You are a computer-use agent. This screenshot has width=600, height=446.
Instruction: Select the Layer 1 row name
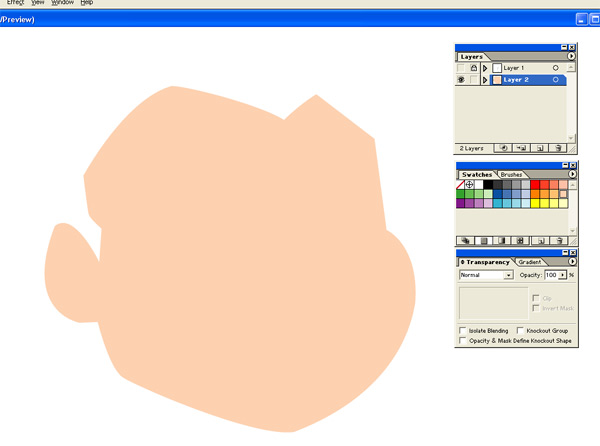tap(514, 68)
